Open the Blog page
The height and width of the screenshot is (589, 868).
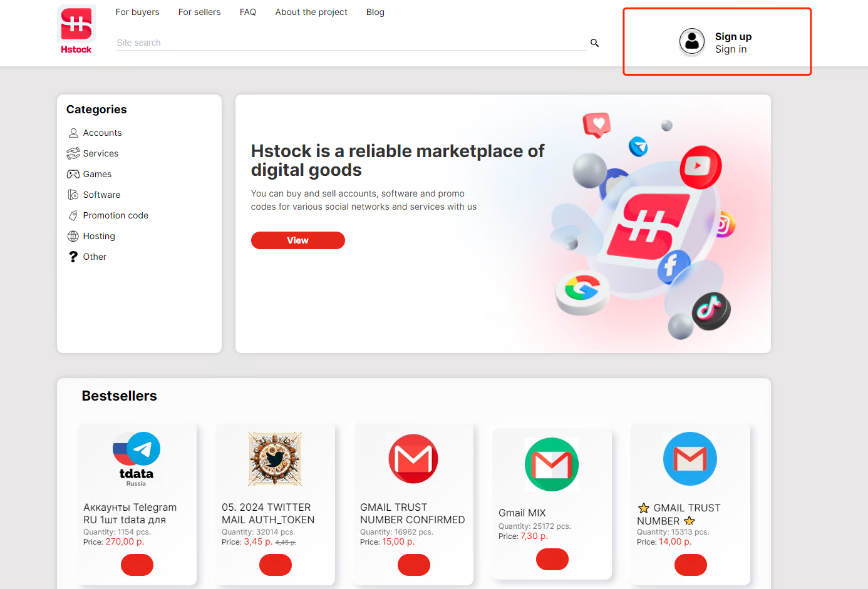375,12
